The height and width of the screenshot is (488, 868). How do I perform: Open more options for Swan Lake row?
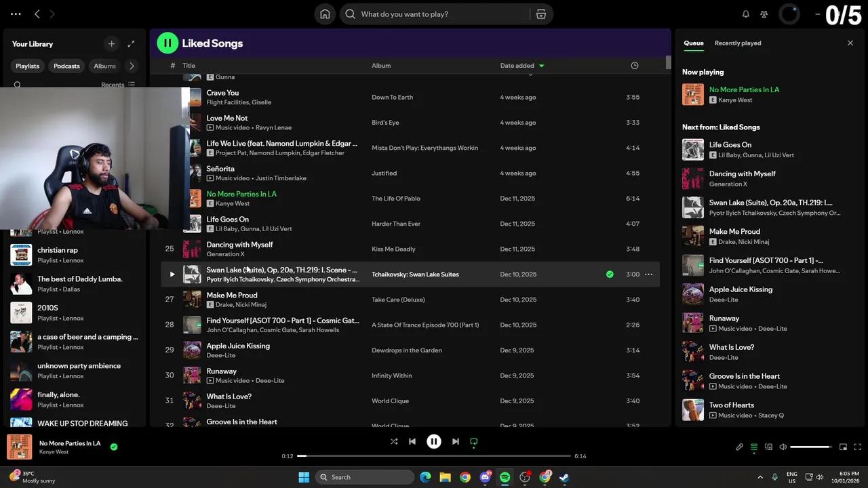648,274
